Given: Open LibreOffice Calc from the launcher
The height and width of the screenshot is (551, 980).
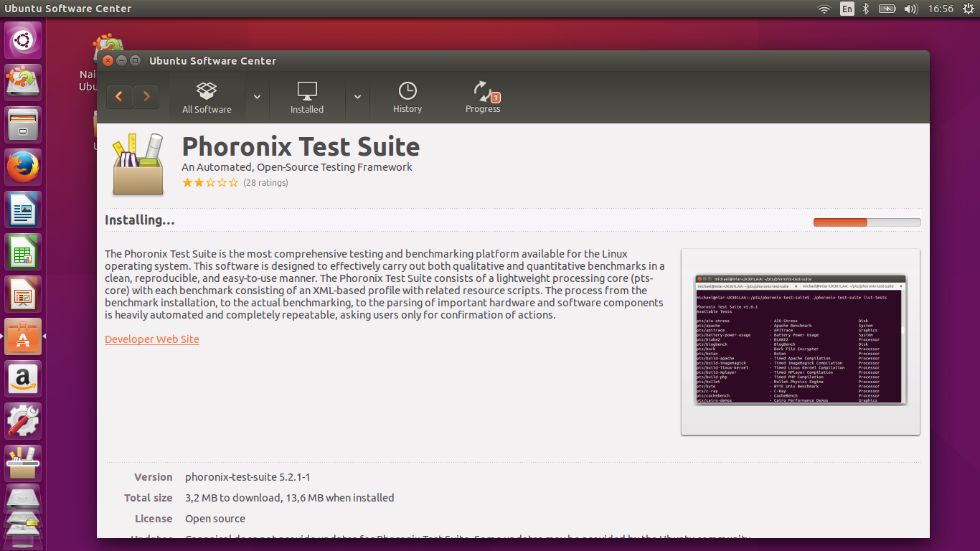Looking at the screenshot, I should coord(24,252).
